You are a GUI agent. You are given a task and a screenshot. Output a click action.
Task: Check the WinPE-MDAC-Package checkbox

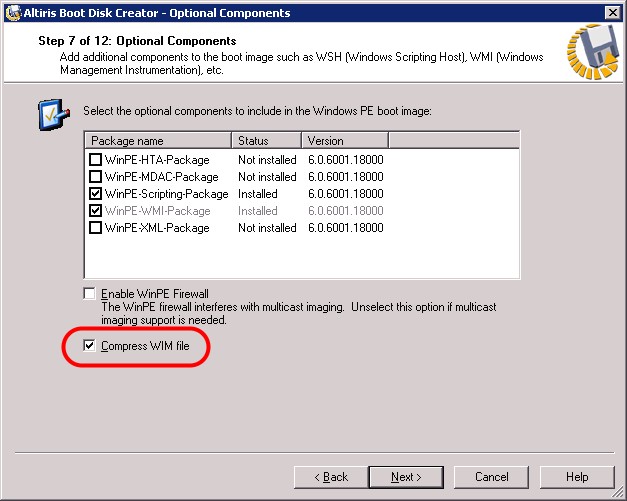(95, 176)
